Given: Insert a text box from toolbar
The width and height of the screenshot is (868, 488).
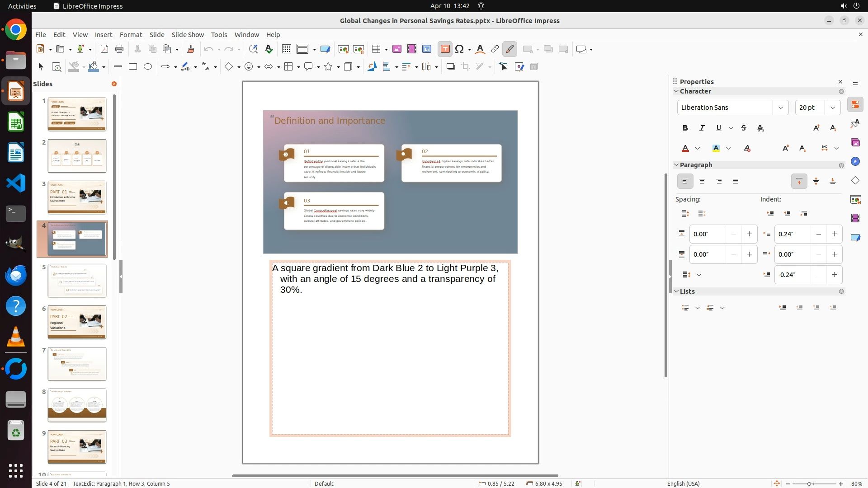Looking at the screenshot, I should pos(445,49).
